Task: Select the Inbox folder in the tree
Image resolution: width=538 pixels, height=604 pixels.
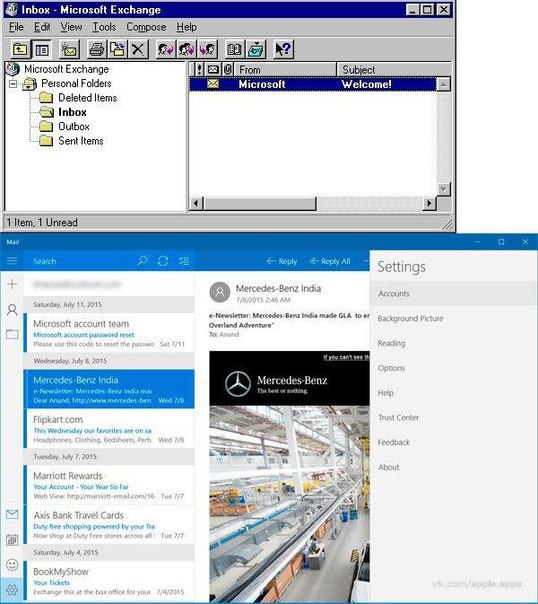Action: point(72,112)
